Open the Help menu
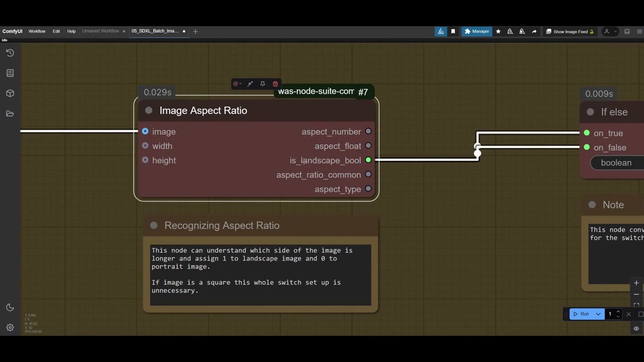 point(71,31)
